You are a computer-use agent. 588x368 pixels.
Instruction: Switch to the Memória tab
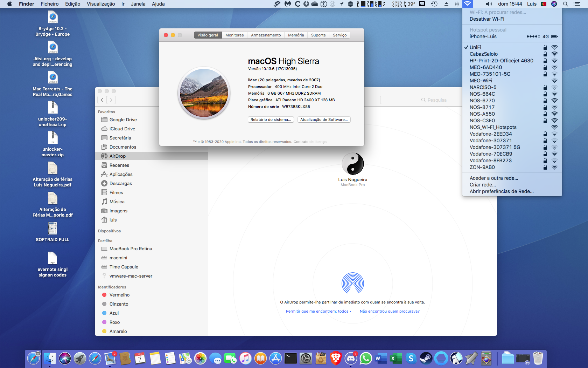pyautogui.click(x=296, y=35)
